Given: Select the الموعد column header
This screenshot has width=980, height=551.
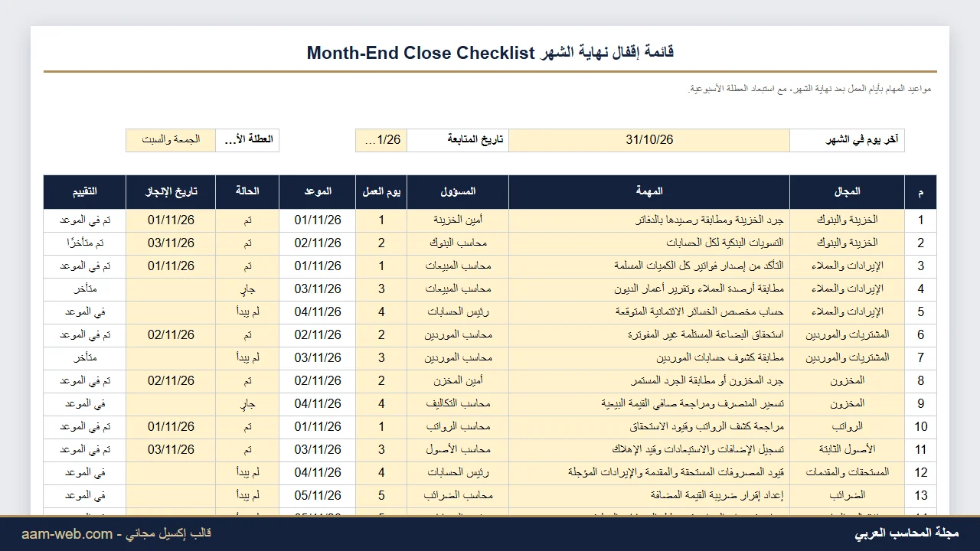Looking at the screenshot, I should point(318,192).
